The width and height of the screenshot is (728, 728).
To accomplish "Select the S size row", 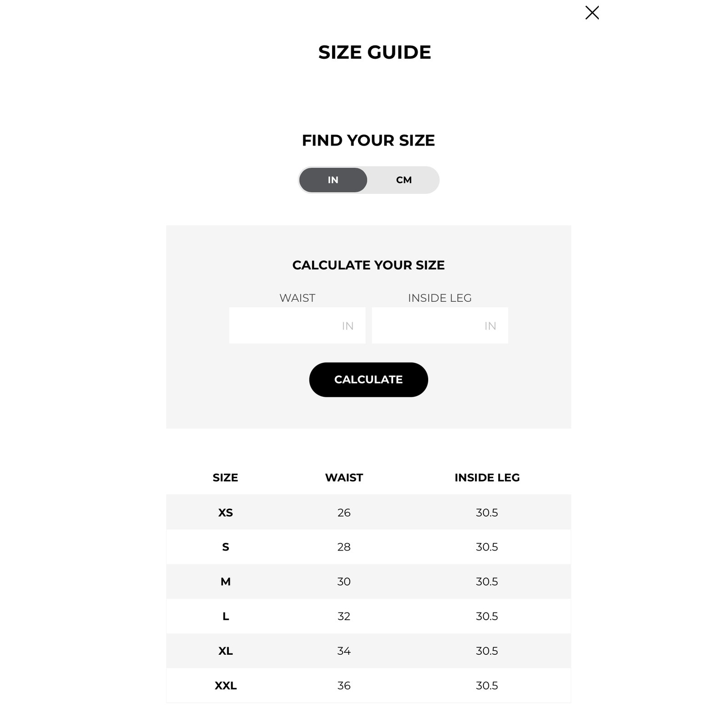I will click(x=369, y=547).
